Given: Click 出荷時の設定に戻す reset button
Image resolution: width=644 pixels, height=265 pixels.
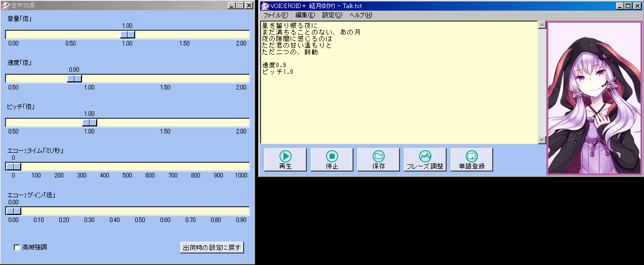Looking at the screenshot, I should (x=212, y=247).
